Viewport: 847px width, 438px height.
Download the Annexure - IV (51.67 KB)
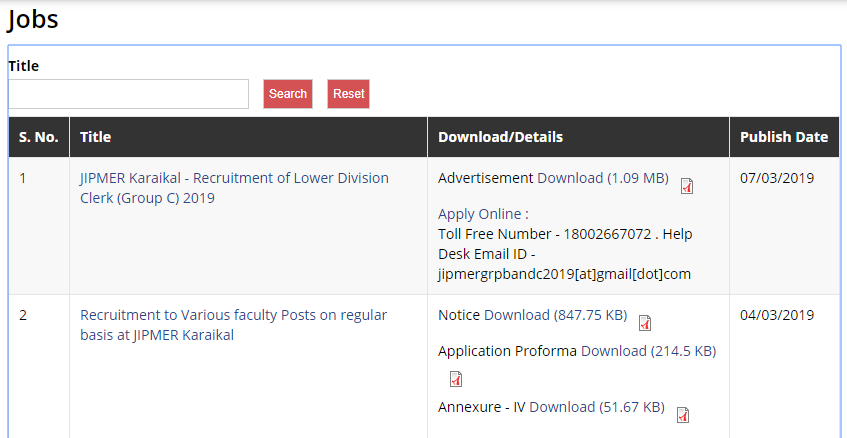pyautogui.click(x=597, y=407)
